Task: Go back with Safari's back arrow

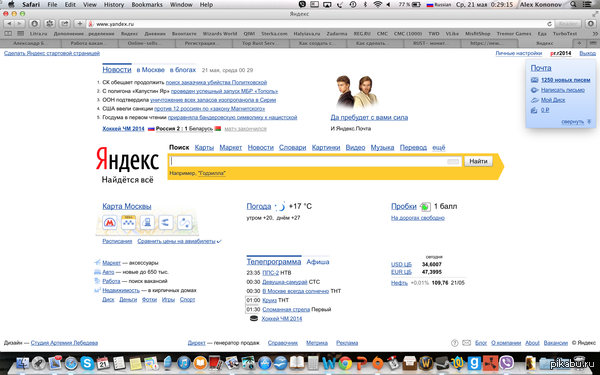Action: [x=10, y=24]
